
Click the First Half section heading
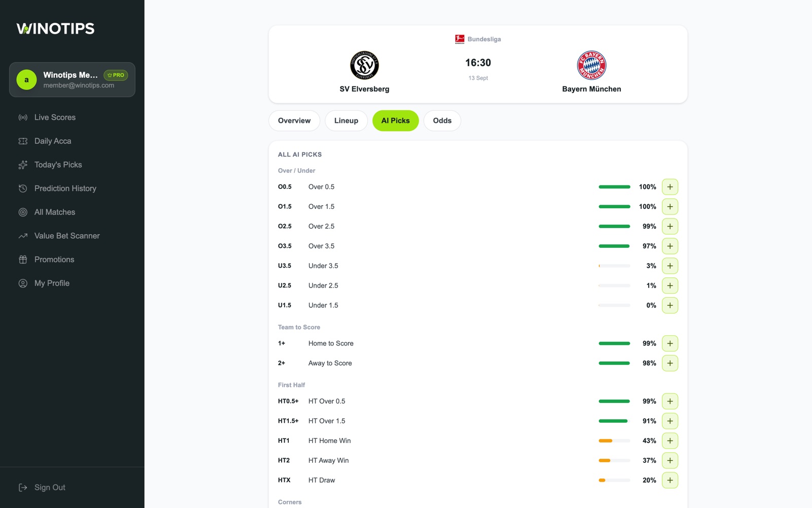291,385
